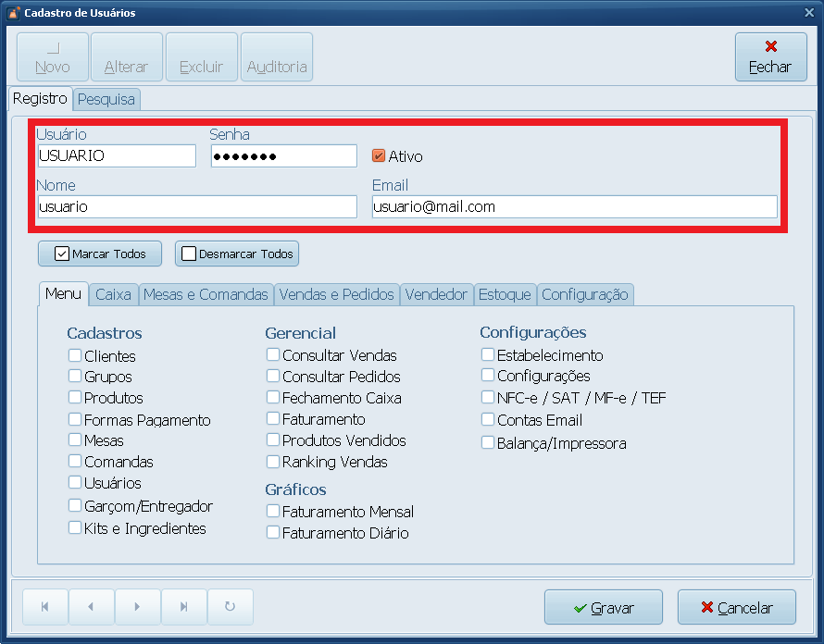The image size is (824, 644).
Task: Enable the Estabelecimento checkbox
Action: tap(488, 354)
